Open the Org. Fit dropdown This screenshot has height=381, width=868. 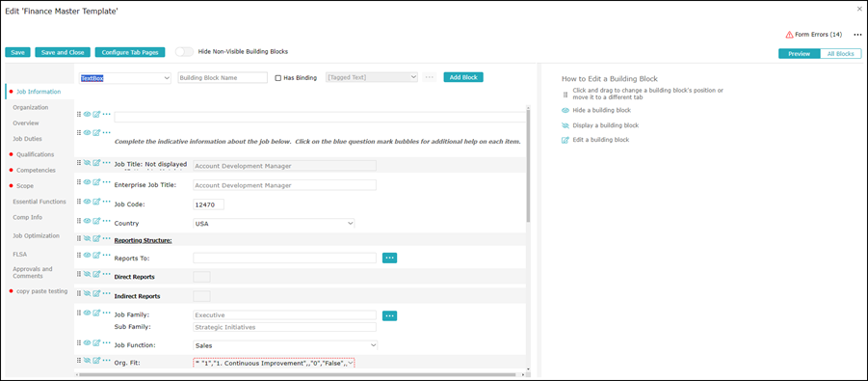(x=274, y=364)
